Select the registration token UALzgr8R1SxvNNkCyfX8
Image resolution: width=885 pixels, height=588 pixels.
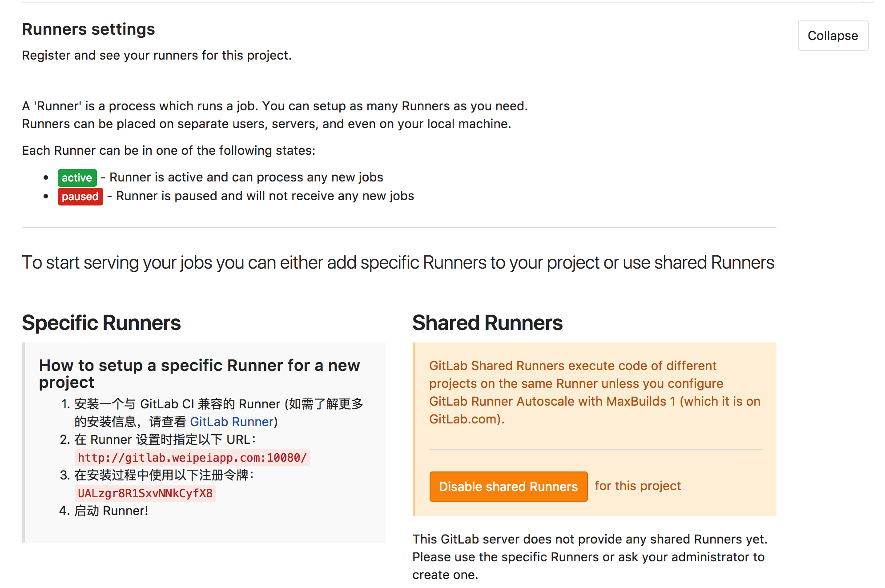[145, 493]
